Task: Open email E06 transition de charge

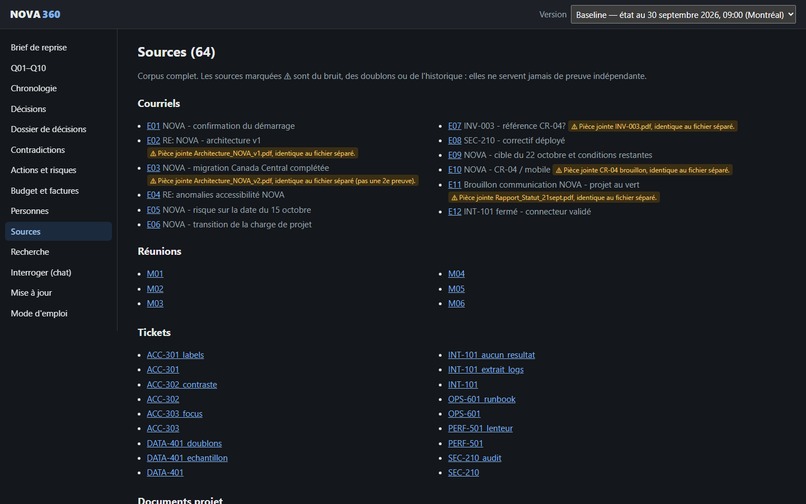Action: pyautogui.click(x=153, y=225)
